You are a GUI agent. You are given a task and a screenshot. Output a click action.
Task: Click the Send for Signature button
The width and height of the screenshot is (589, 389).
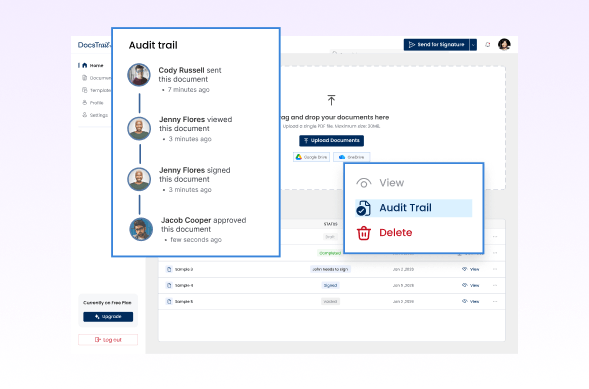point(436,45)
